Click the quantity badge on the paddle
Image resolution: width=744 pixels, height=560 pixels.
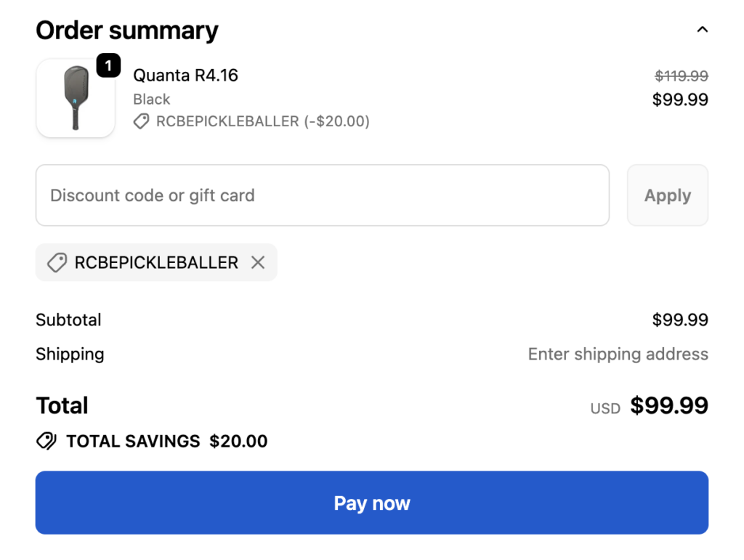click(108, 66)
